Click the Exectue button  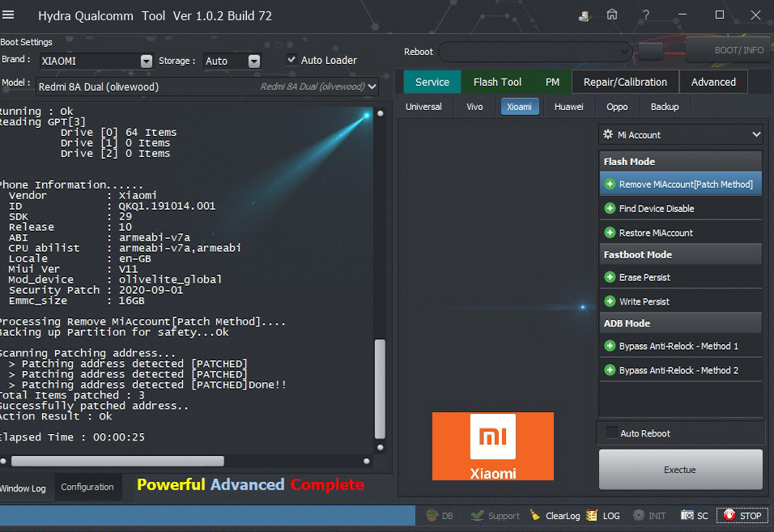(x=680, y=470)
